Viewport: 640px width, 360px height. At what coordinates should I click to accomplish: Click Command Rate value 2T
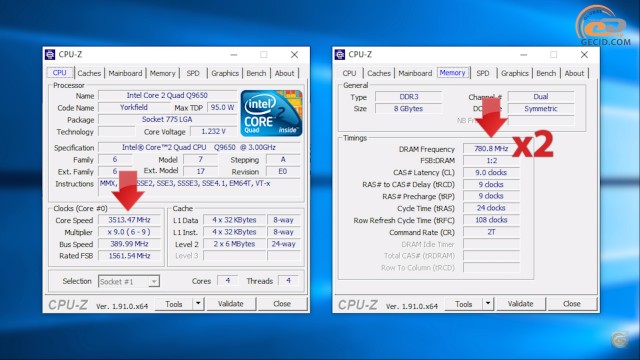tap(491, 232)
